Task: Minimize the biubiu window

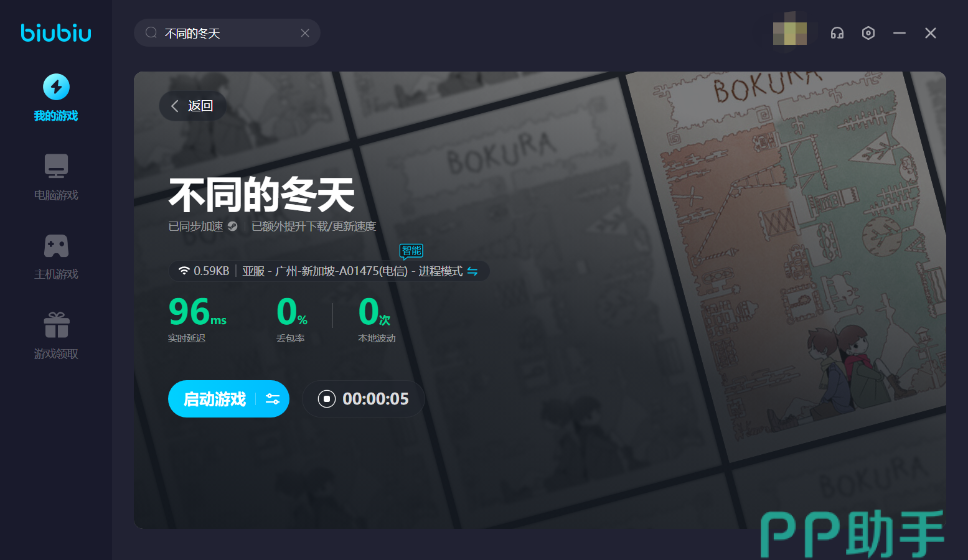Action: (x=900, y=33)
